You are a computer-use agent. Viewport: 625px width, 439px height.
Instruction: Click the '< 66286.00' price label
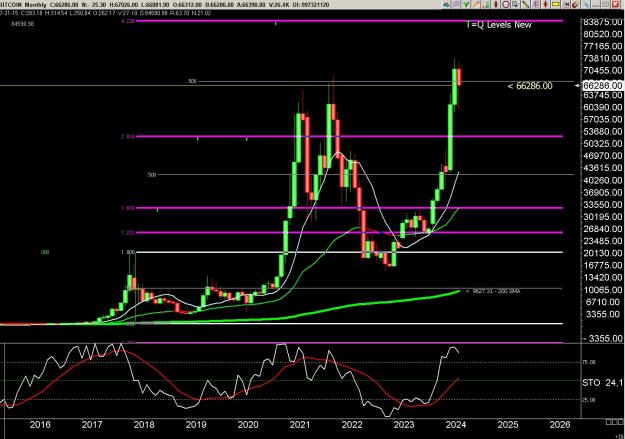pyautogui.click(x=530, y=86)
